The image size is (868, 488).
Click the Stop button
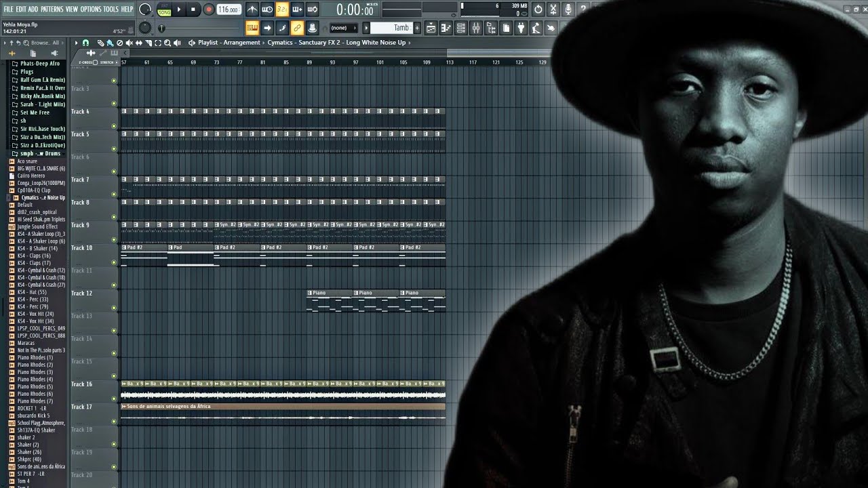193,9
